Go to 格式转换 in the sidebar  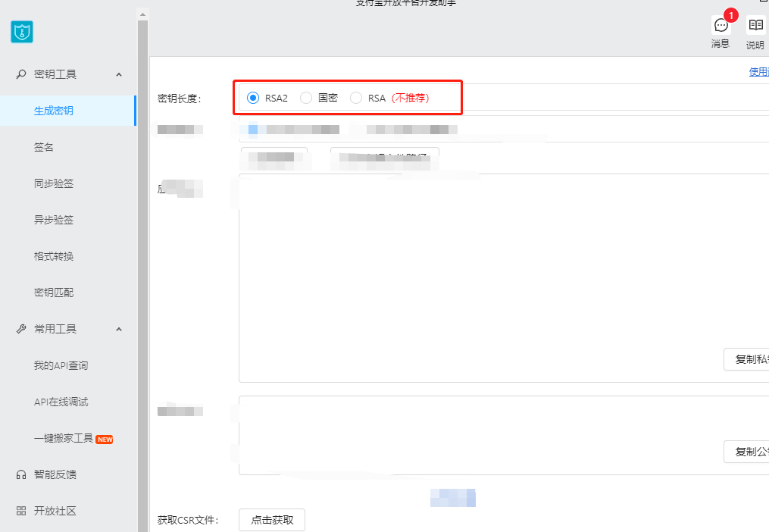coord(54,256)
